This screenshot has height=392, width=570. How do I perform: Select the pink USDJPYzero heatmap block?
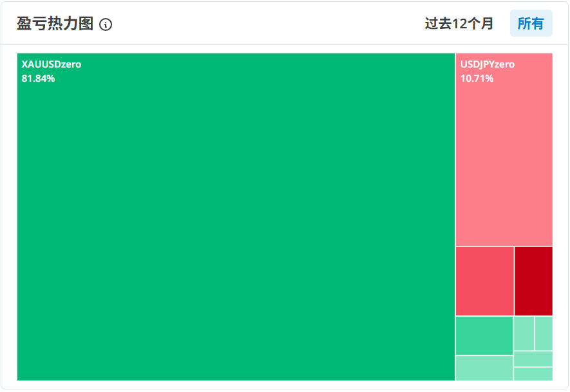(x=504, y=161)
